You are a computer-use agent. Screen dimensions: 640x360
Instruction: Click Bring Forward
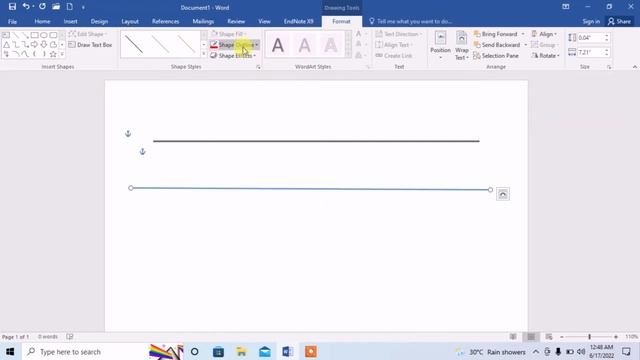tap(496, 34)
